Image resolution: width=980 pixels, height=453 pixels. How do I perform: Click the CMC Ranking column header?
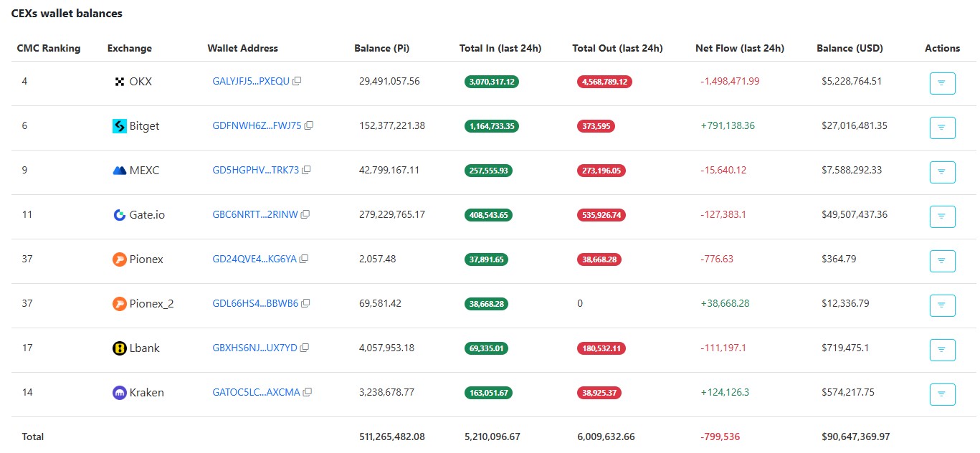pyautogui.click(x=48, y=48)
